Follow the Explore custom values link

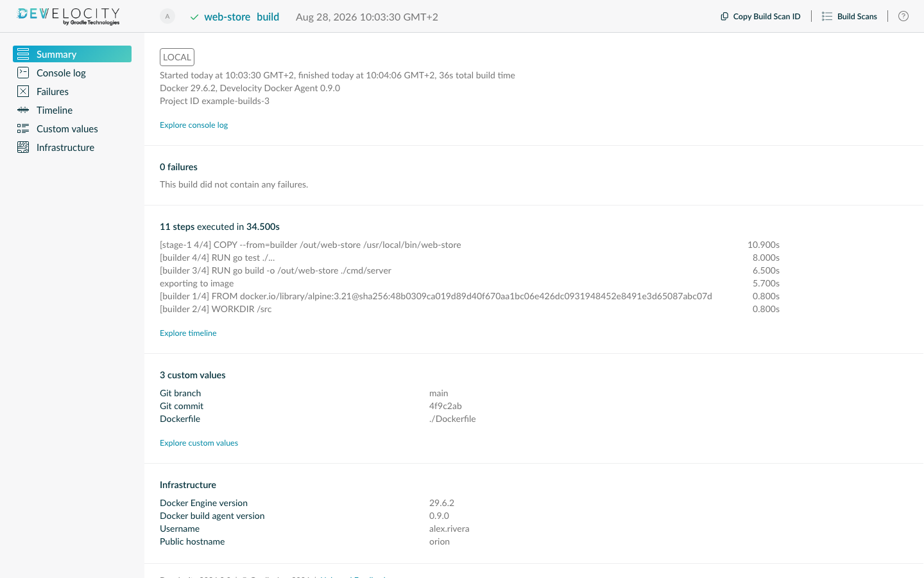click(x=199, y=443)
